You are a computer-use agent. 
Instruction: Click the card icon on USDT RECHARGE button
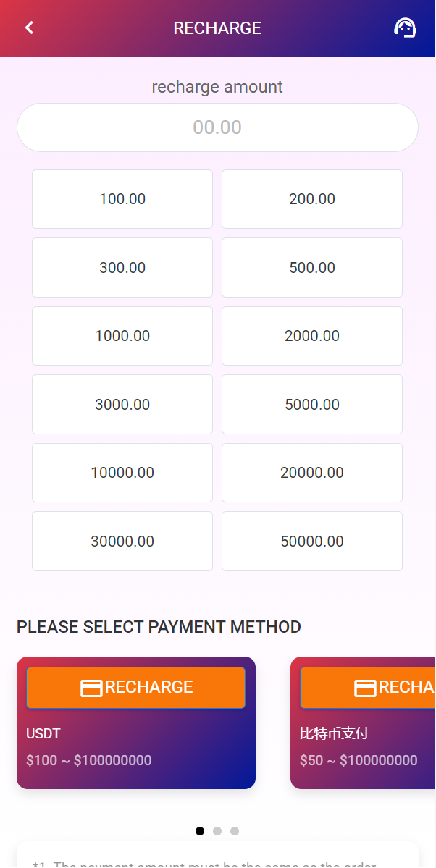click(93, 687)
